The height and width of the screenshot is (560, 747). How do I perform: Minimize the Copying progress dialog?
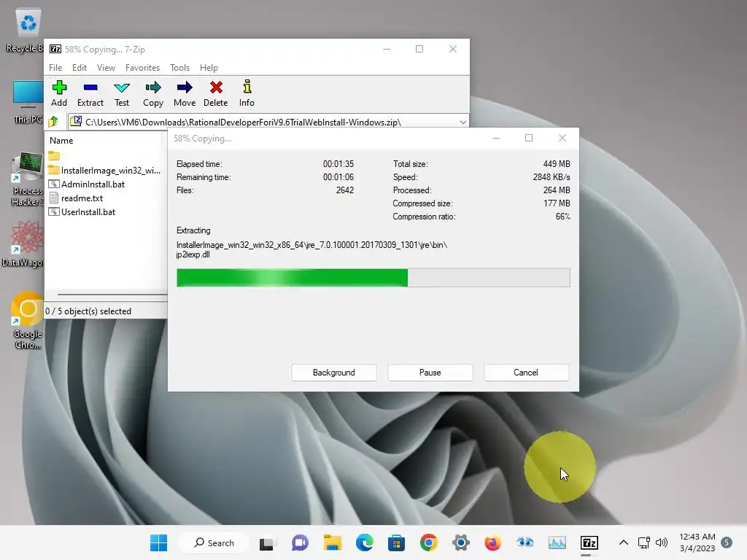click(496, 138)
